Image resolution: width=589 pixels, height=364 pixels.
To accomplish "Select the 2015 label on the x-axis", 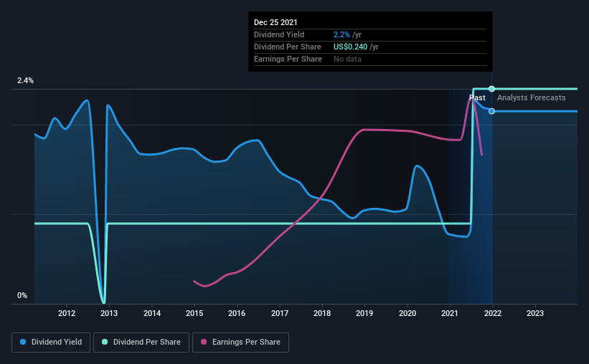I will (194, 313).
